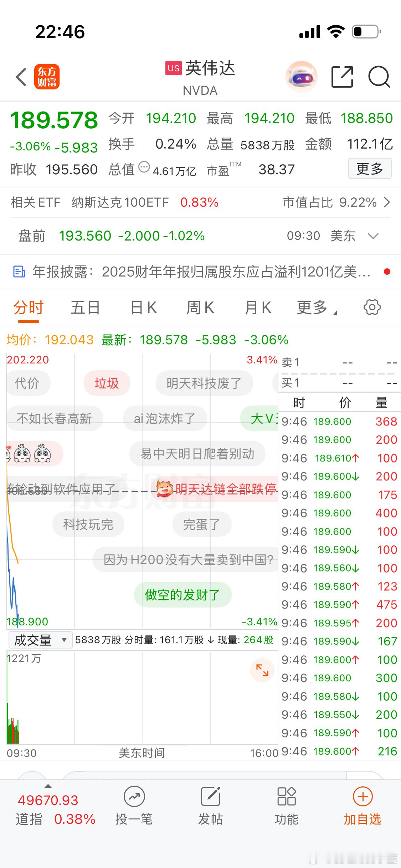Tap the 不如长春高新 comment bubble
The height and width of the screenshot is (868, 401).
[x=55, y=418]
